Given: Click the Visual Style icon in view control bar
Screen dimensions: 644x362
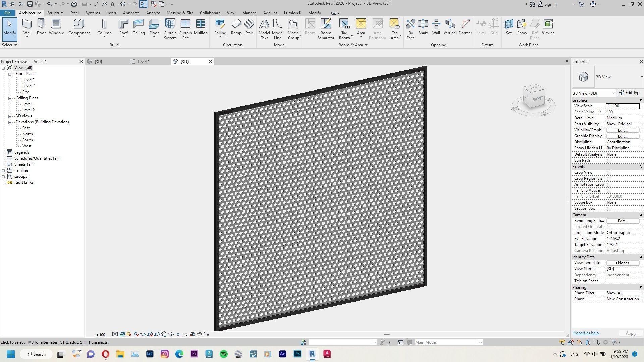Looking at the screenshot, I should pos(122,334).
